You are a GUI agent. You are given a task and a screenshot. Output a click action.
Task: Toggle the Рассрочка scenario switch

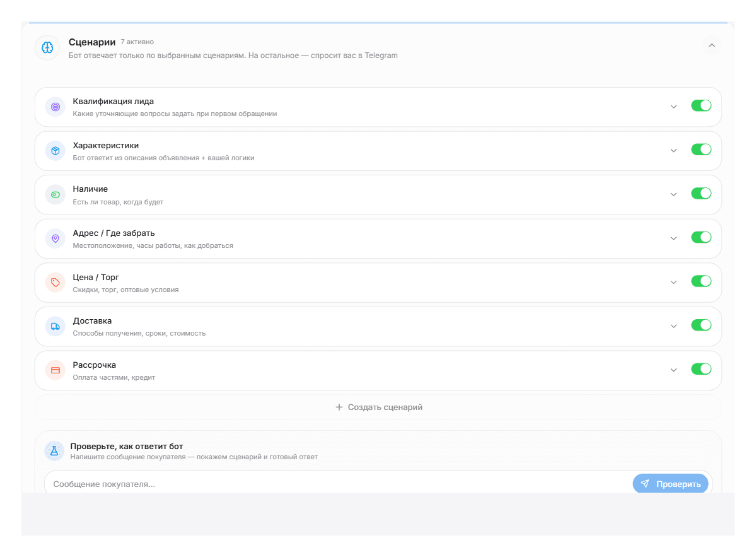(x=701, y=369)
